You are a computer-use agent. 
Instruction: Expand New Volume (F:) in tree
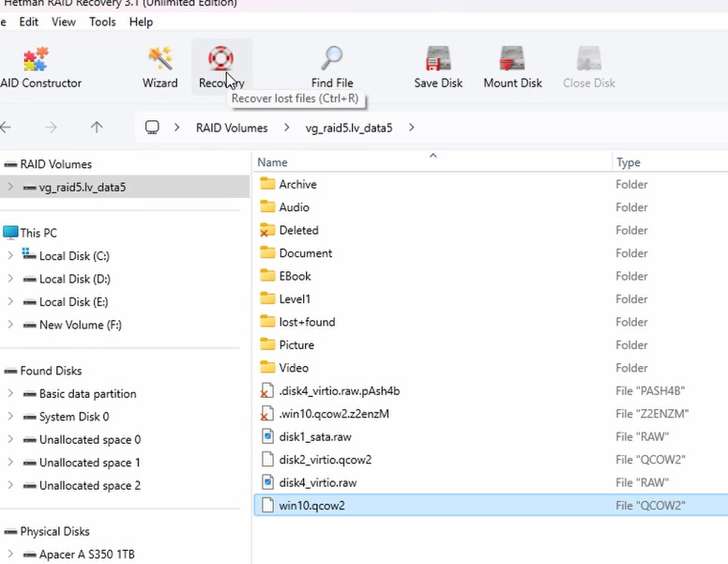10,325
